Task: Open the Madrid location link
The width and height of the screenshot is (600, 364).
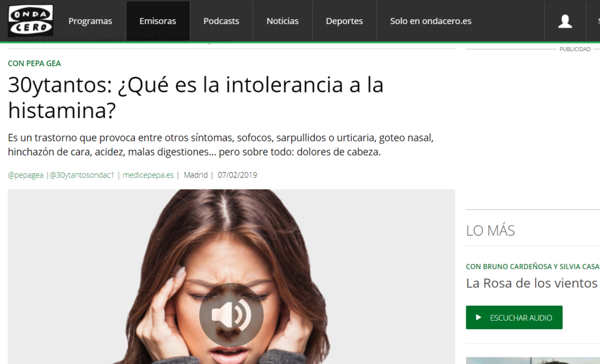Action: [x=195, y=175]
